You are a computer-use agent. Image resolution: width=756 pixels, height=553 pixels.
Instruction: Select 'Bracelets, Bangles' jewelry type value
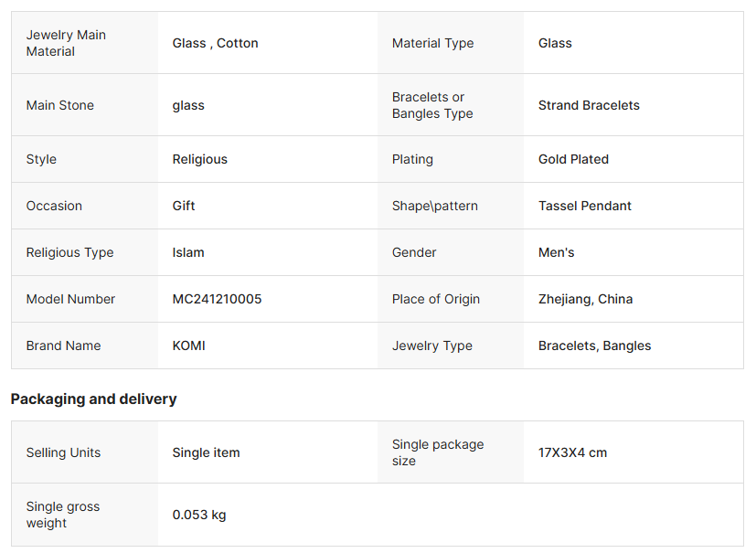coord(594,346)
